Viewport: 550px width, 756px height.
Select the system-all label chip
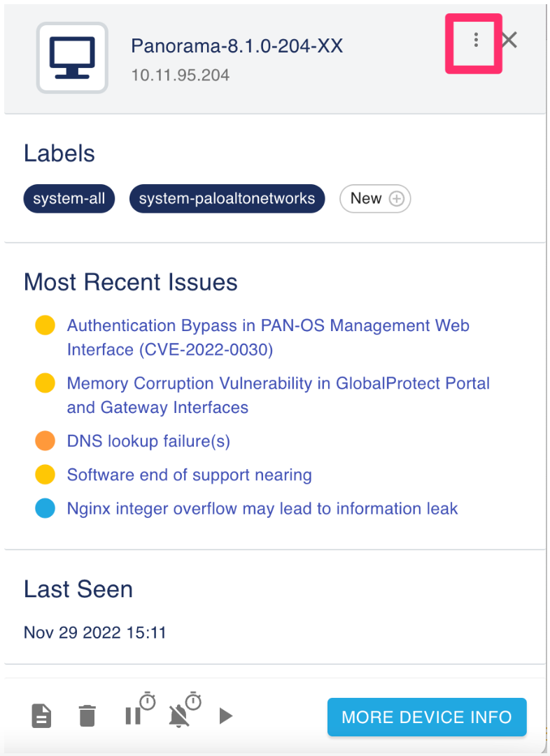(x=69, y=199)
